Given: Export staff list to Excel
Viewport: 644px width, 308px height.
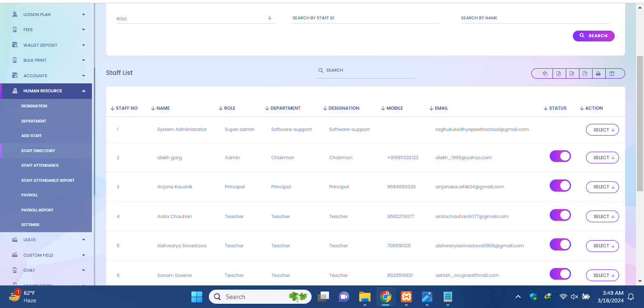Looking at the screenshot, I should (x=558, y=73).
